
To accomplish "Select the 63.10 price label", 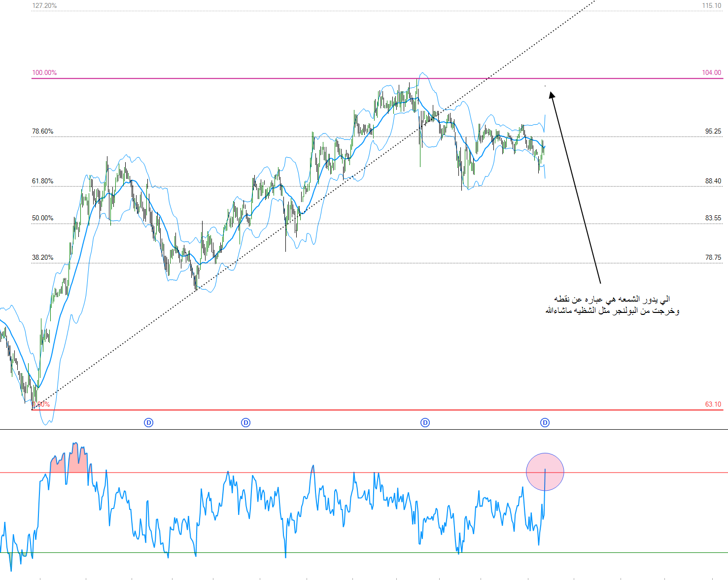I will tap(713, 404).
